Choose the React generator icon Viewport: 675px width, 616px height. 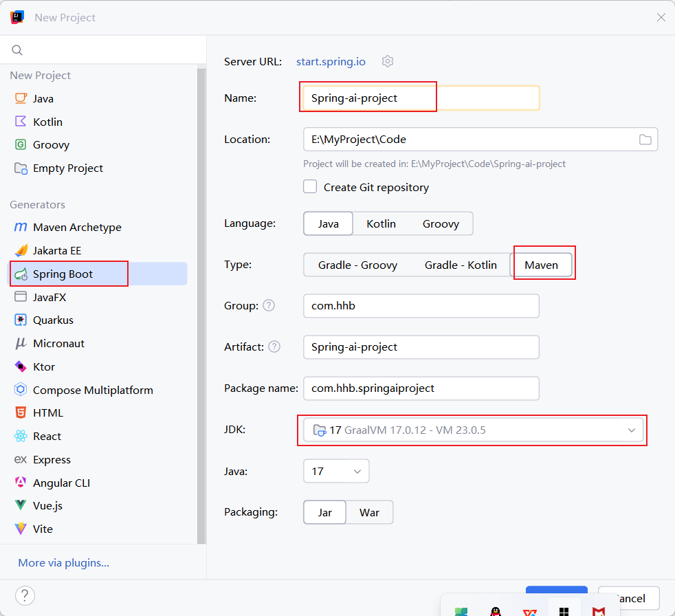point(21,436)
